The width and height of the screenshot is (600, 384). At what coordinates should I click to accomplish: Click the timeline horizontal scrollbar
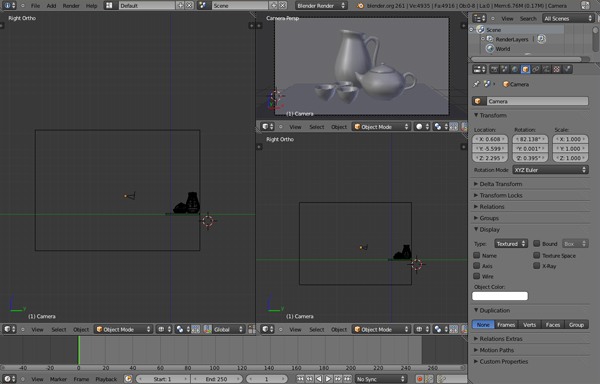[x=233, y=368]
